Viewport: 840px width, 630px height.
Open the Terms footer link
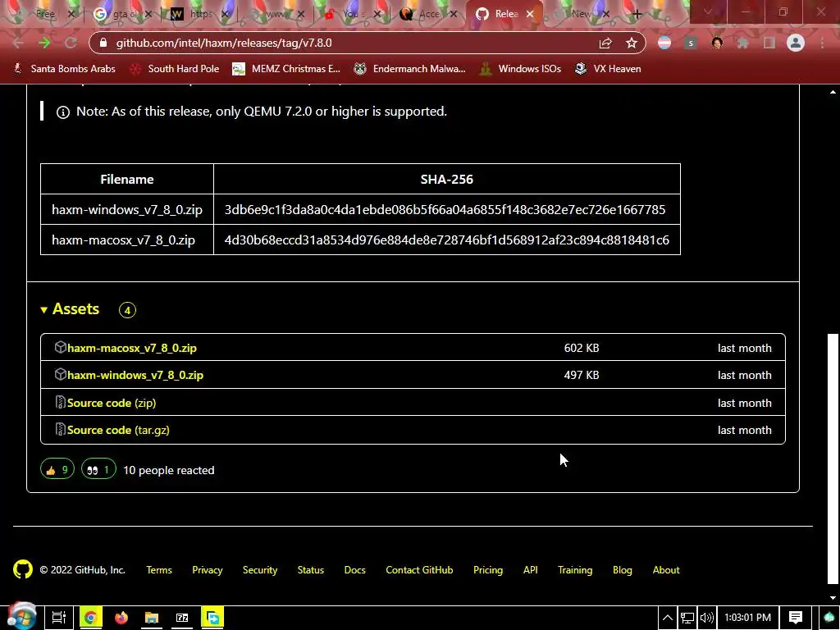click(x=159, y=570)
